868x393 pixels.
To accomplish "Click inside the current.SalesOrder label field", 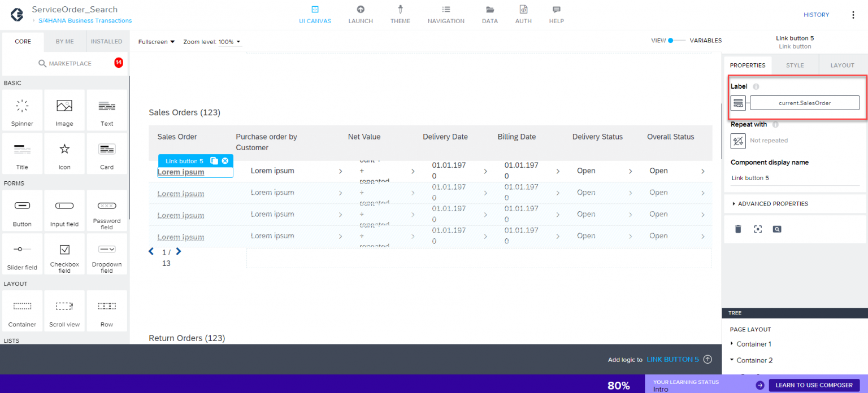I will 805,103.
